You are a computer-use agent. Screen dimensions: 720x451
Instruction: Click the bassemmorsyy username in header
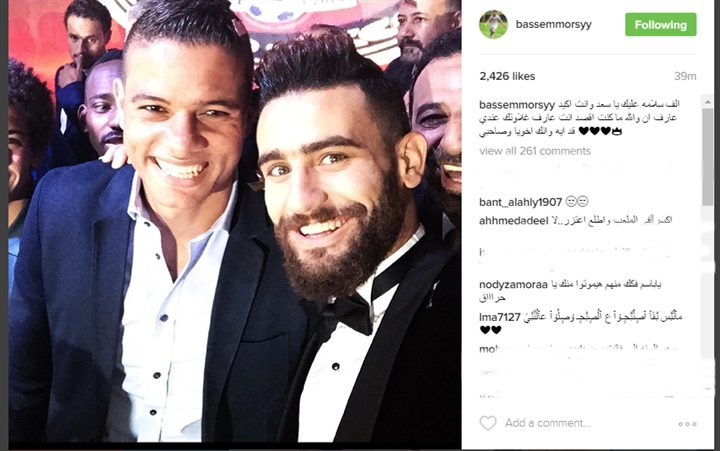pos(553,24)
